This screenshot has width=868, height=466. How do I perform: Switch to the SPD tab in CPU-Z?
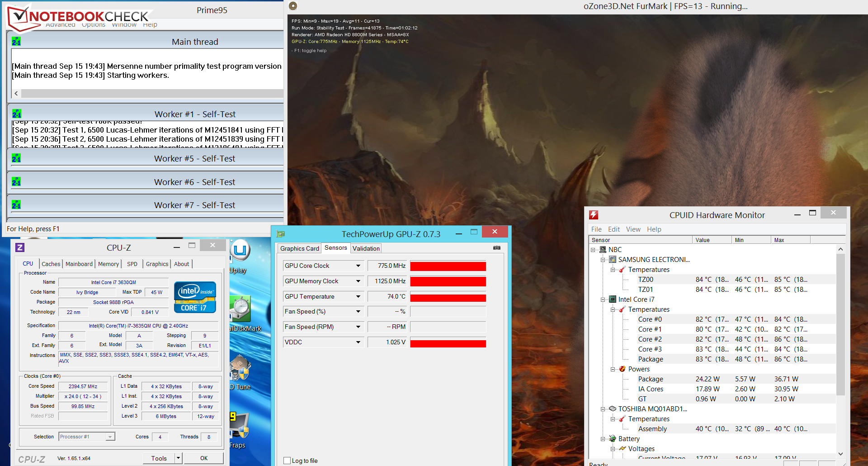(x=132, y=264)
